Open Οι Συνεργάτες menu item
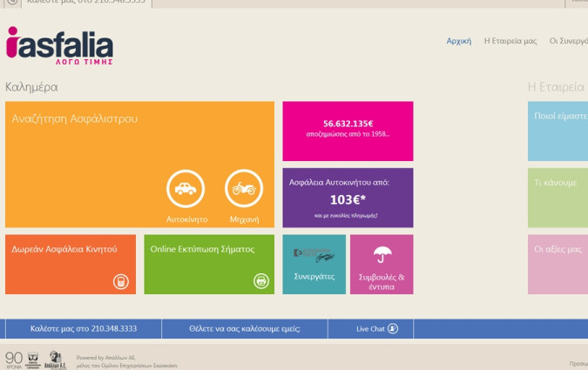Image resolution: width=588 pixels, height=370 pixels. [x=568, y=41]
